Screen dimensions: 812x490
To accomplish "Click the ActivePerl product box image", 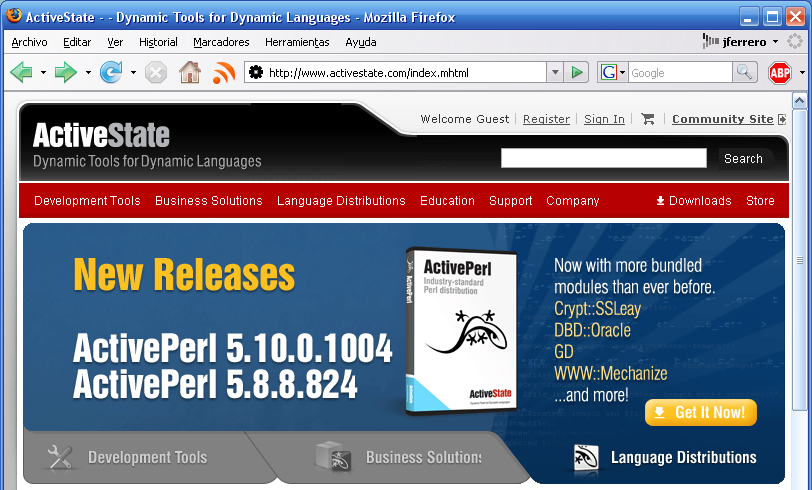I will pos(461,332).
